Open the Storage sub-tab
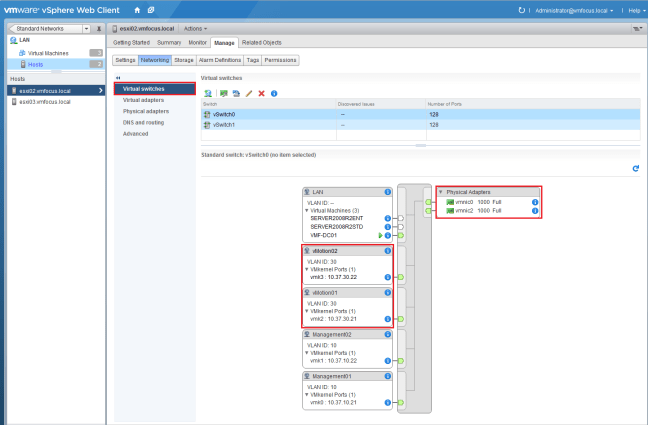648x425 pixels. (184, 60)
